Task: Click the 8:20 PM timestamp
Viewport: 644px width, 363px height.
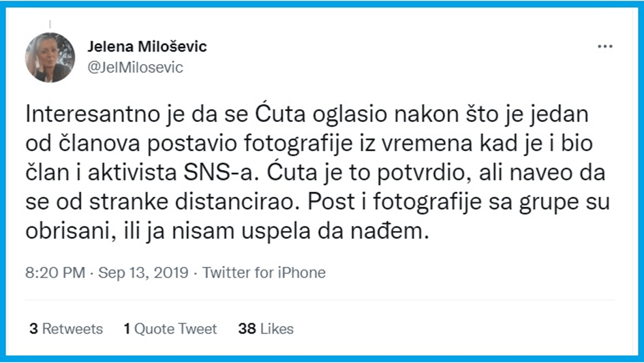Action: (x=55, y=273)
